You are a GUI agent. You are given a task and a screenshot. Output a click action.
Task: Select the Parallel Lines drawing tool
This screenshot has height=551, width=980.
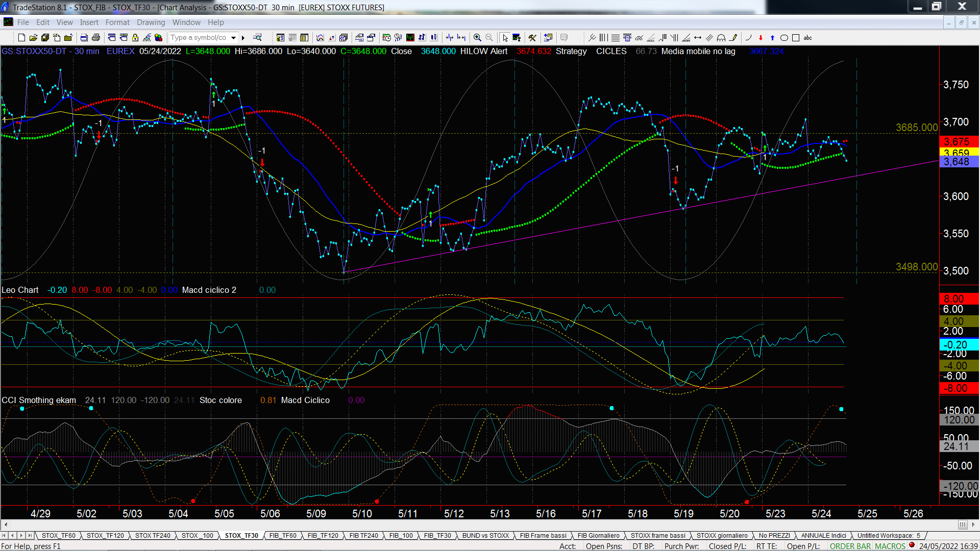click(x=709, y=38)
